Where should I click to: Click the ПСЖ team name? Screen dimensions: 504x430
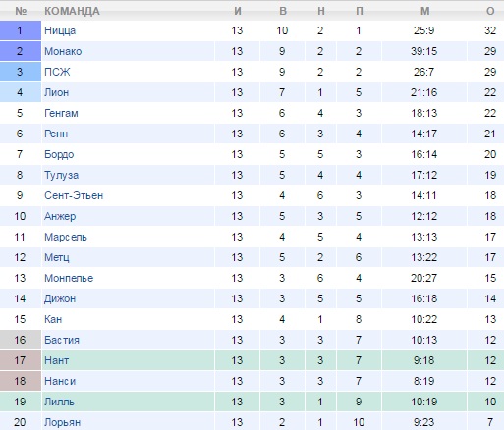pyautogui.click(x=57, y=72)
